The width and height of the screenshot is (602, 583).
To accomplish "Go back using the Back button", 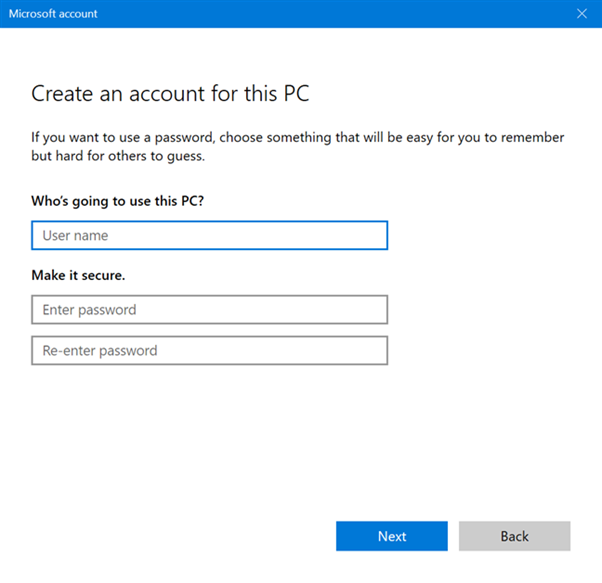I will [514, 536].
